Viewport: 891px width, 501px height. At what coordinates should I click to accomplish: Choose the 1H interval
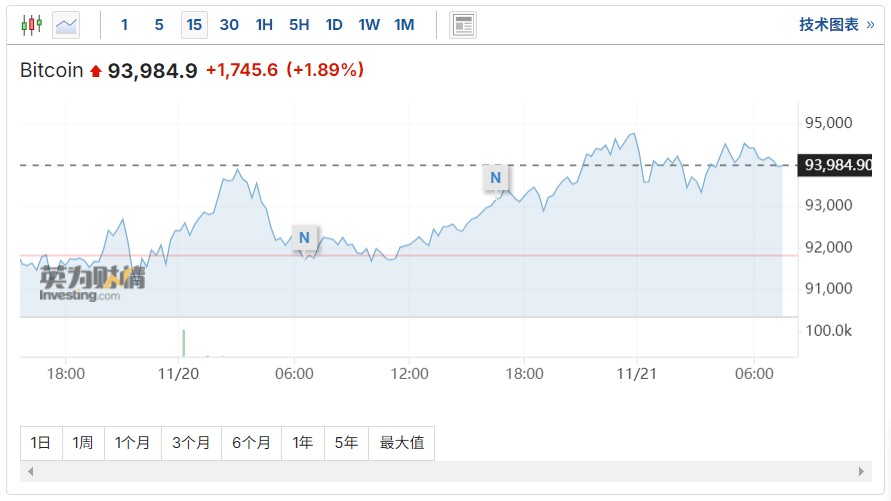tap(264, 25)
